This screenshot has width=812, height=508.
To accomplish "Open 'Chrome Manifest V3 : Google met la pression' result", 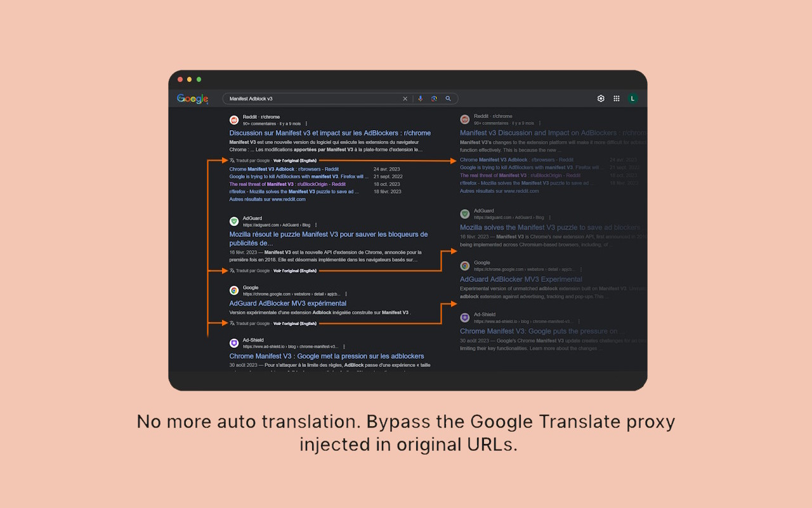I will 327,356.
